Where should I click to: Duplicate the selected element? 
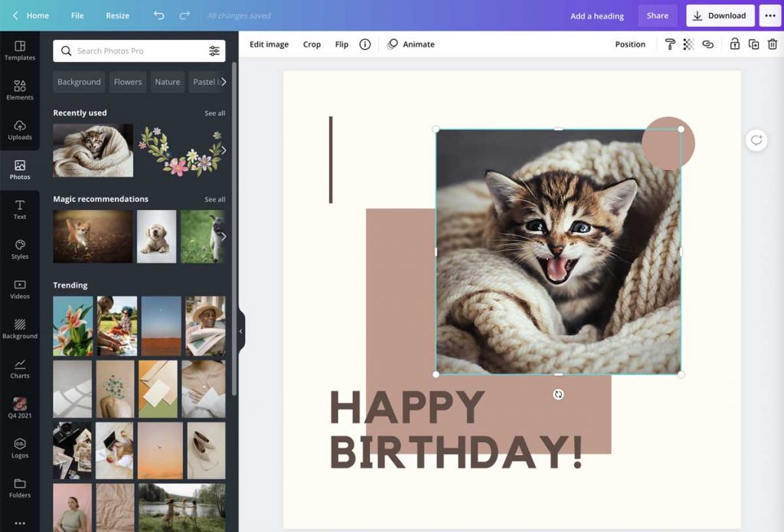[x=755, y=44]
